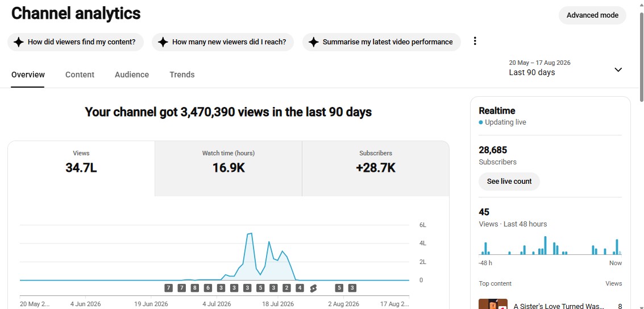Select the chart marker labeled 8

(x=195, y=288)
